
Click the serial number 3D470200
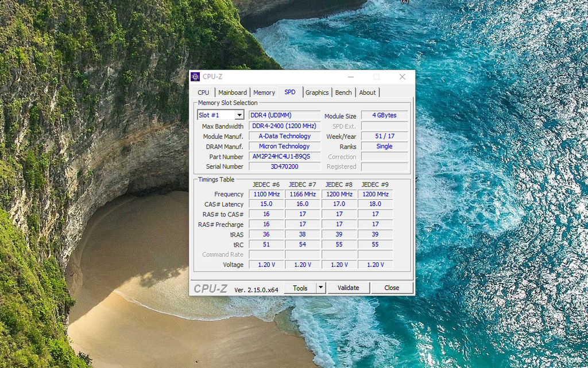pos(285,166)
